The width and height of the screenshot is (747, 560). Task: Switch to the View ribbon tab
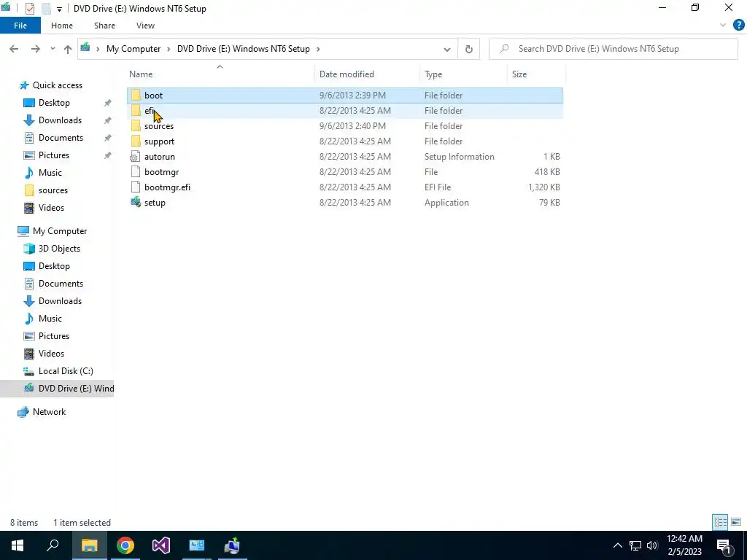[145, 26]
